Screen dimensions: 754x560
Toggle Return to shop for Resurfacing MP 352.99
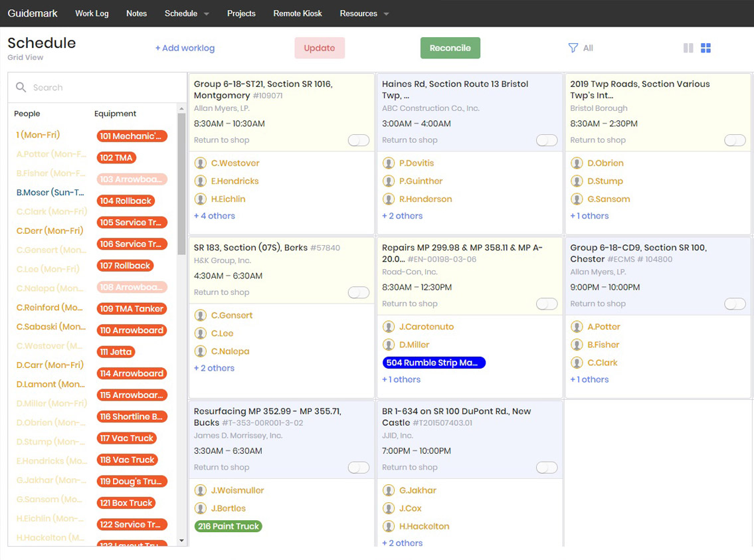pyautogui.click(x=359, y=467)
